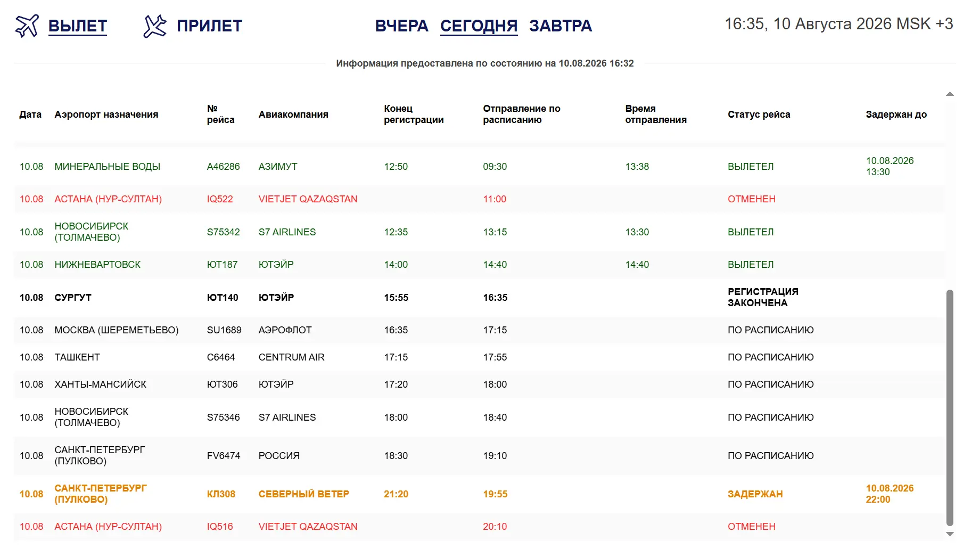
Task: Click the arriving airplane icon
Action: (x=155, y=26)
